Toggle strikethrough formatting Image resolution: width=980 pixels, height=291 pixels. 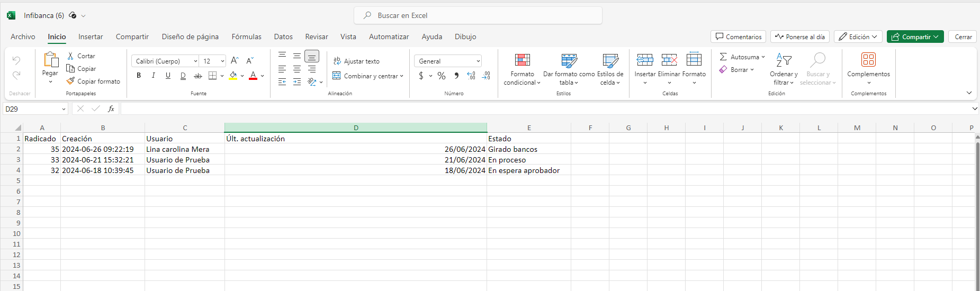[198, 76]
